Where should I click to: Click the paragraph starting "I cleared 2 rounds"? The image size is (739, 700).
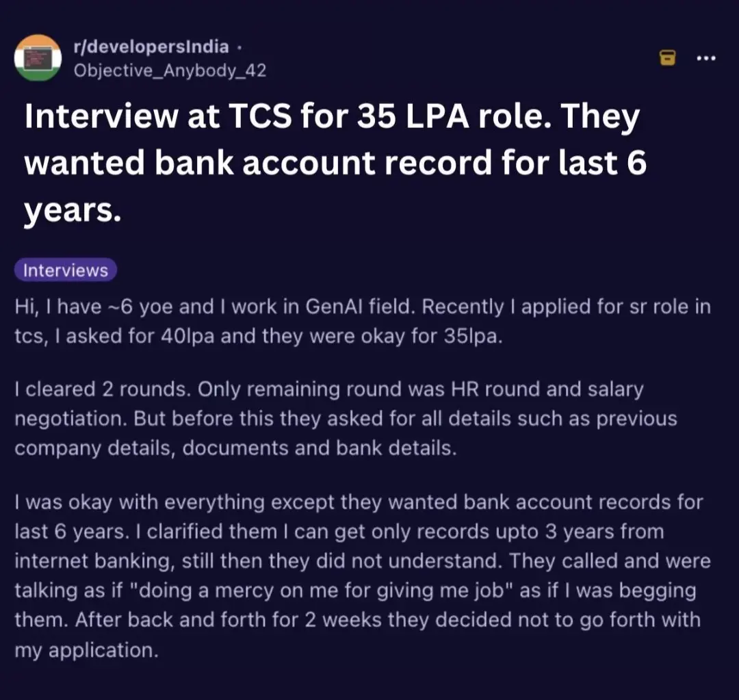coord(346,419)
